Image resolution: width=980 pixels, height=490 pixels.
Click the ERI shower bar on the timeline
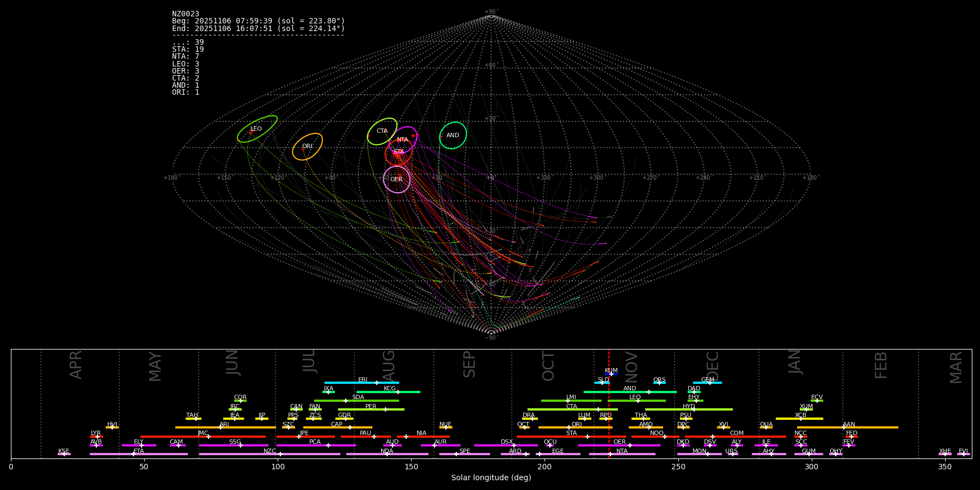click(362, 383)
